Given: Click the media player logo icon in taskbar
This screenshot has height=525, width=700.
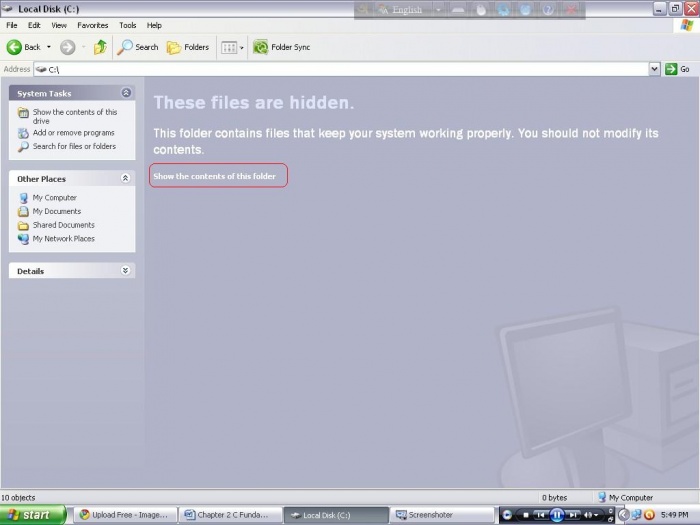Looking at the screenshot, I should click(x=507, y=515).
